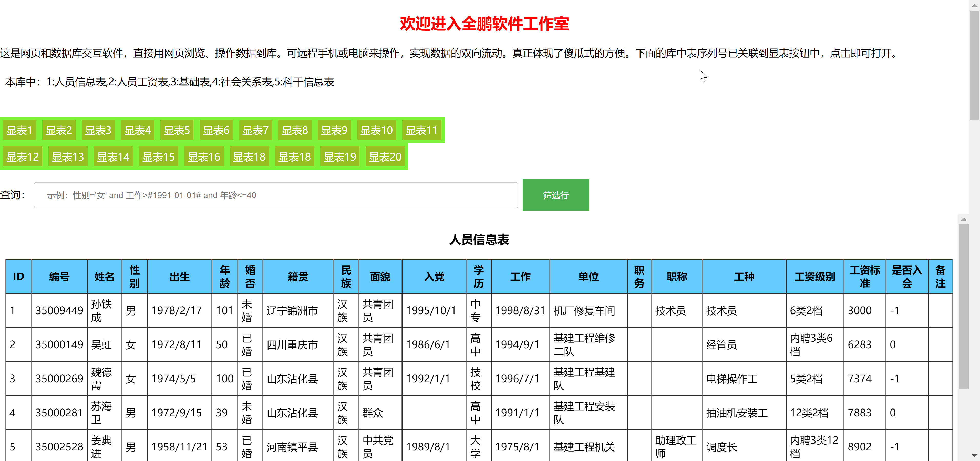Open the 显表9 button
This screenshot has height=461, width=980.
(x=334, y=130)
